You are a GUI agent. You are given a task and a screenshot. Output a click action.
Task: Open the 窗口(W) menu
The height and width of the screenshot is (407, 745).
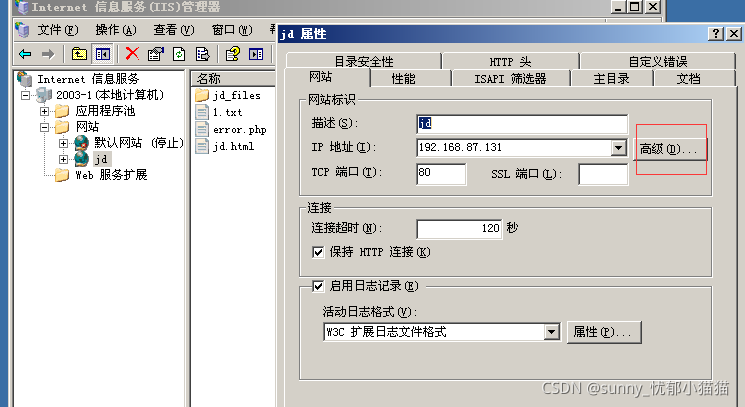232,30
